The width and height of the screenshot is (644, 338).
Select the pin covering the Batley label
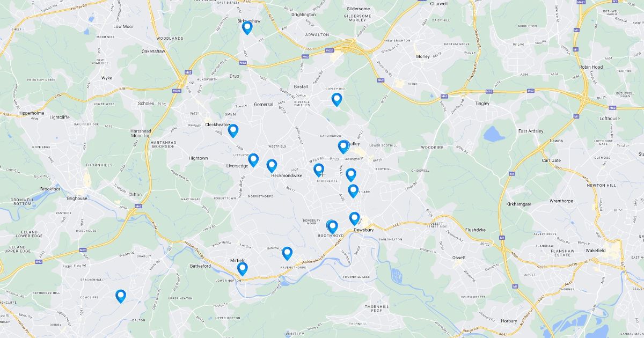click(x=343, y=147)
